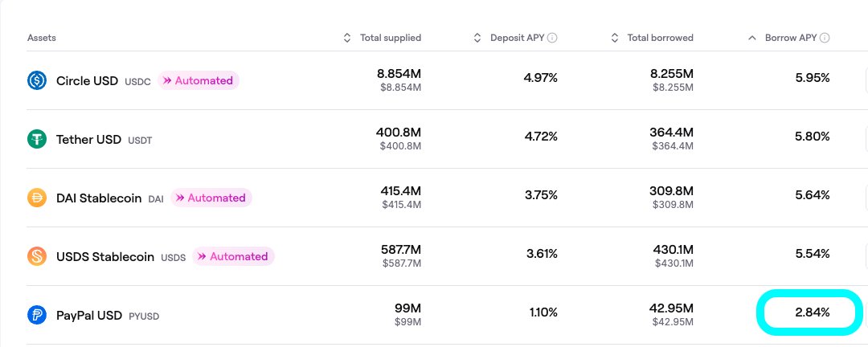
Task: Click the 415.4M total supplied value
Action: (401, 191)
